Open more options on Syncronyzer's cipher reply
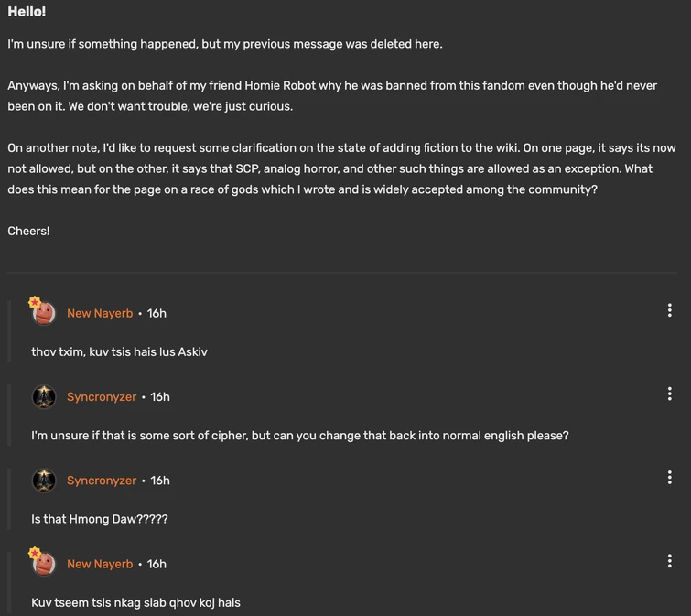The width and height of the screenshot is (691, 616). (x=669, y=394)
